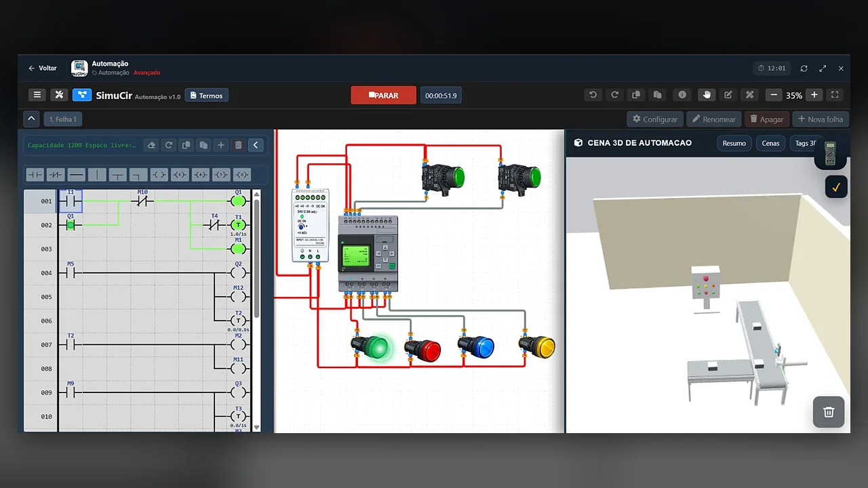Open the Cenas tab in the 3D scene

770,143
